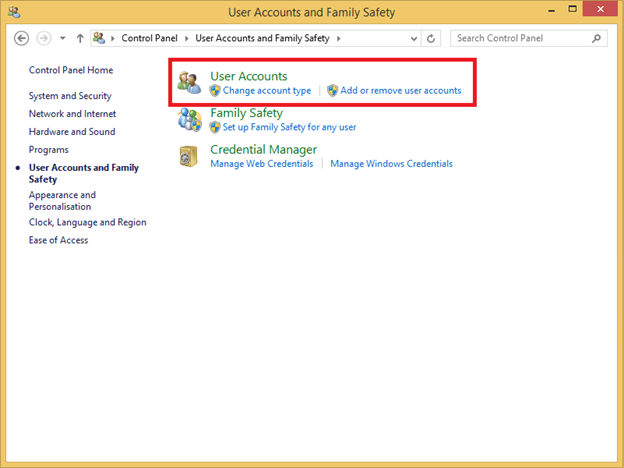Open Network and Internet category
The width and height of the screenshot is (624, 468).
pyautogui.click(x=72, y=114)
